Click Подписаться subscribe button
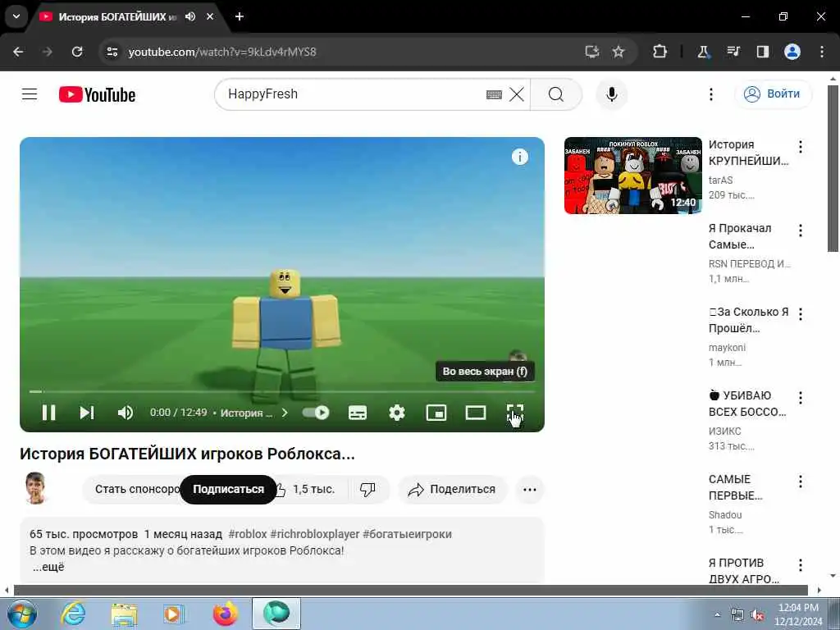Viewport: 840px width, 630px height. click(228, 489)
